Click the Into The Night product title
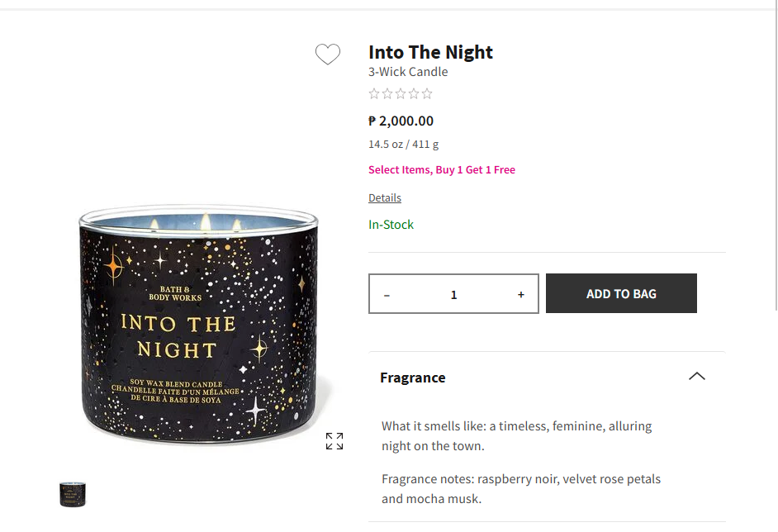This screenshot has height=532, width=778. click(x=430, y=52)
